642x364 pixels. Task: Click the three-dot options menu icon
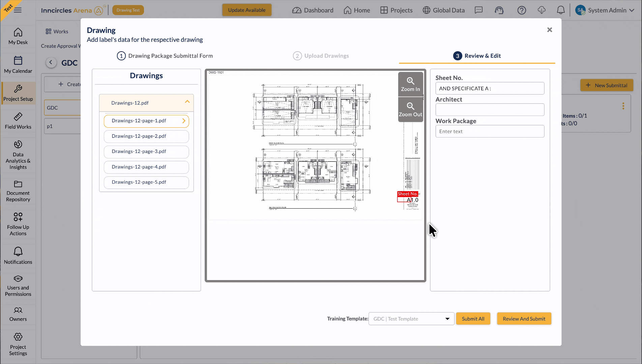pos(623,106)
